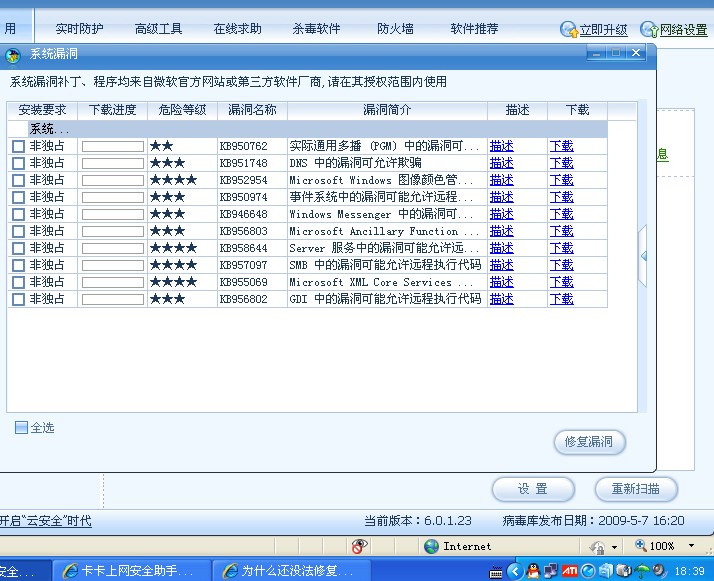
Task: Open the network connection tray icon
Action: (551, 571)
